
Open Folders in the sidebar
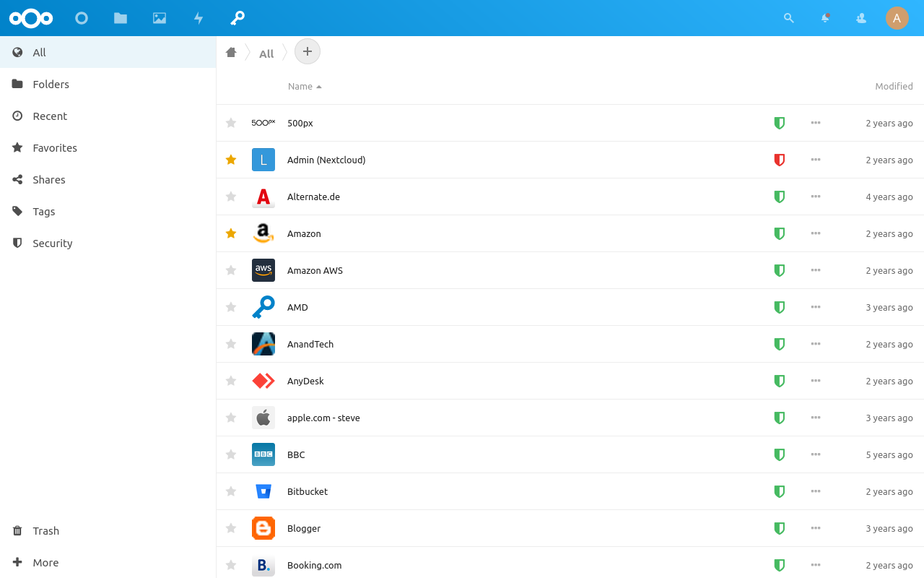coord(108,84)
